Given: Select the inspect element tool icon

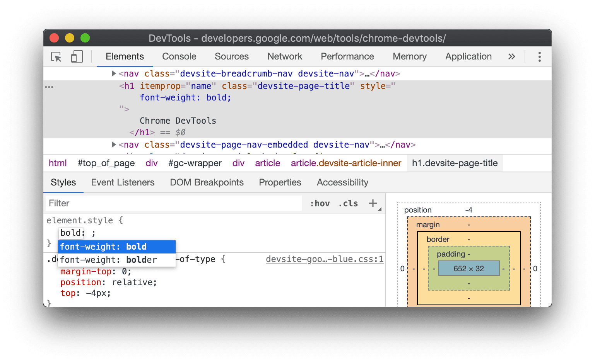Looking at the screenshot, I should click(56, 56).
